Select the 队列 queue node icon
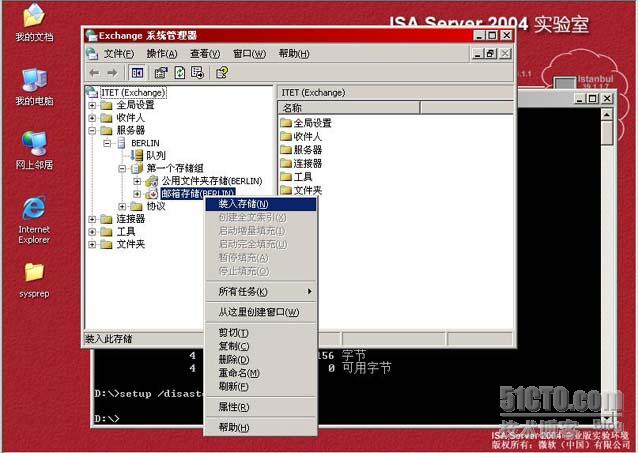 pyautogui.click(x=137, y=155)
